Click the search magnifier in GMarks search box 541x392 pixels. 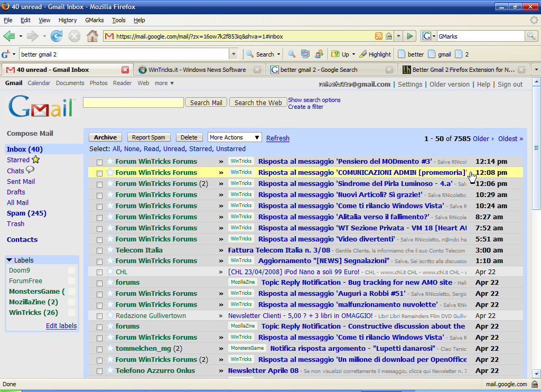530,36
